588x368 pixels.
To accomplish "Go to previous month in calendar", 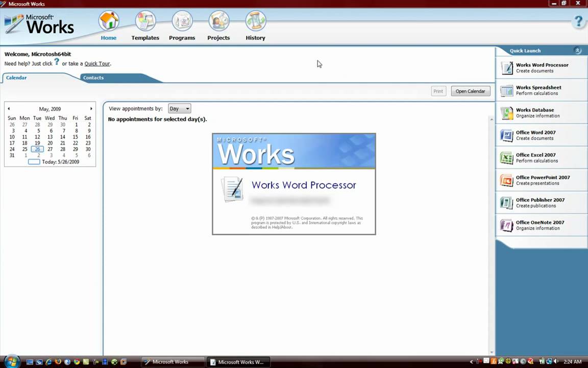I will pyautogui.click(x=9, y=108).
